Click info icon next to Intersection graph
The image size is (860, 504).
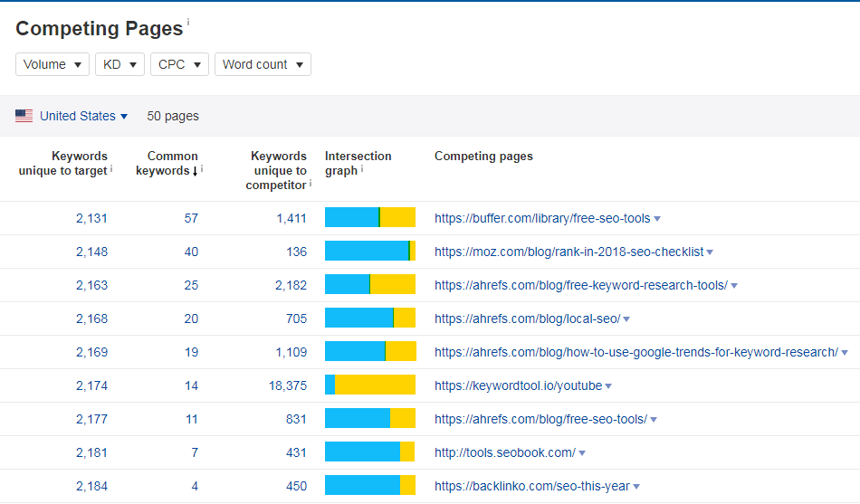pyautogui.click(x=362, y=169)
